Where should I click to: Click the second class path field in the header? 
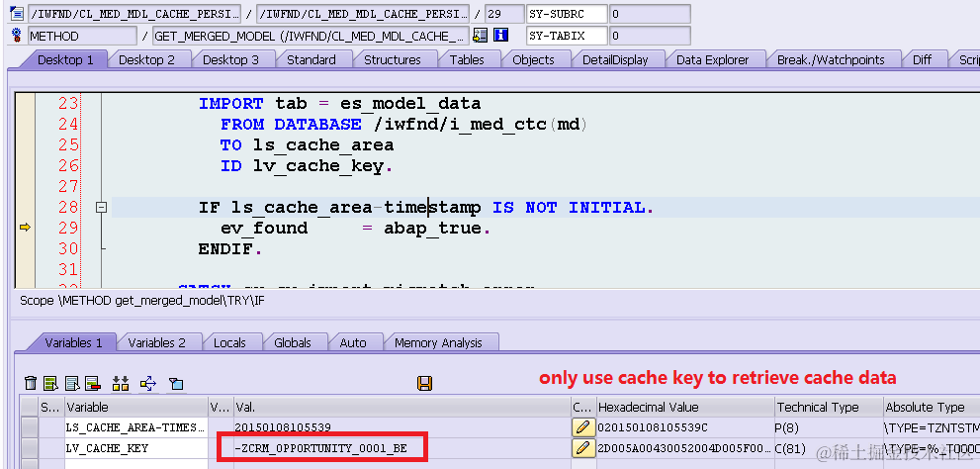click(x=363, y=13)
